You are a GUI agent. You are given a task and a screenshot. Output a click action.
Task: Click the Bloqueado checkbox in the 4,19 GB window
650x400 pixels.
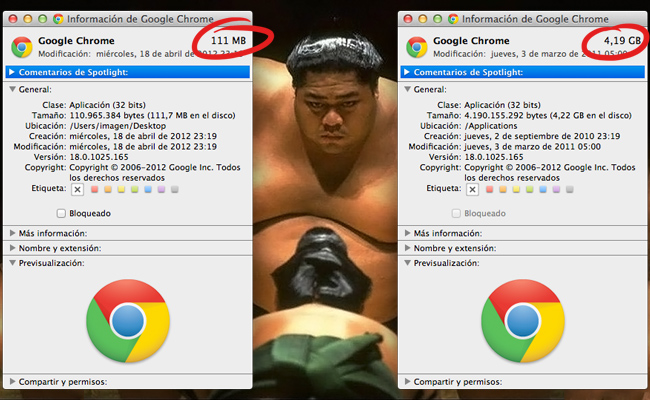pyautogui.click(x=456, y=213)
